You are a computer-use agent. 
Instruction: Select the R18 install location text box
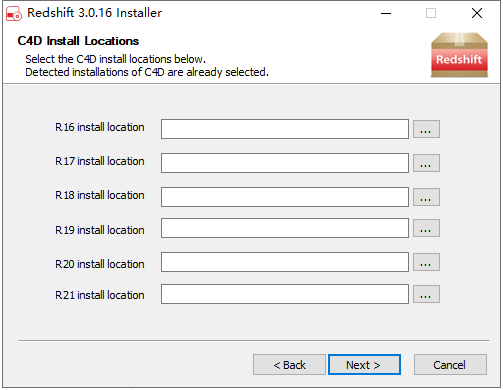[x=285, y=197]
